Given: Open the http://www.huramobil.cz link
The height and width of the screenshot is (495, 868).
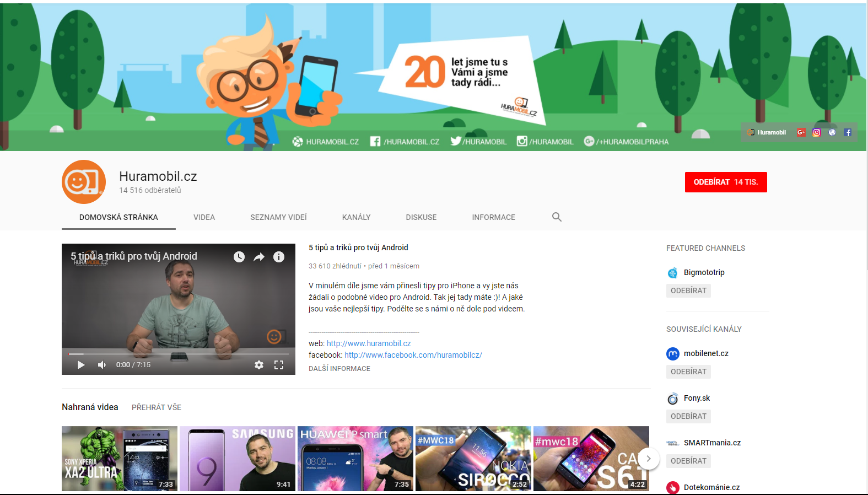Looking at the screenshot, I should click(369, 343).
